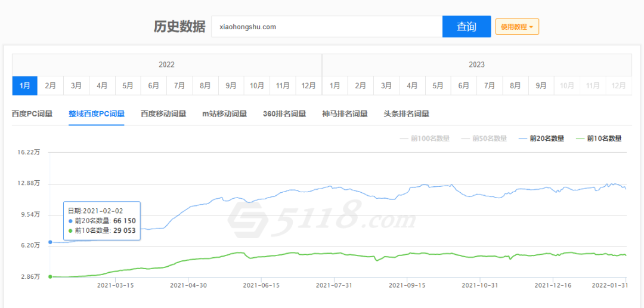Click the domain search input field
This screenshot has height=308, width=644.
(x=326, y=27)
